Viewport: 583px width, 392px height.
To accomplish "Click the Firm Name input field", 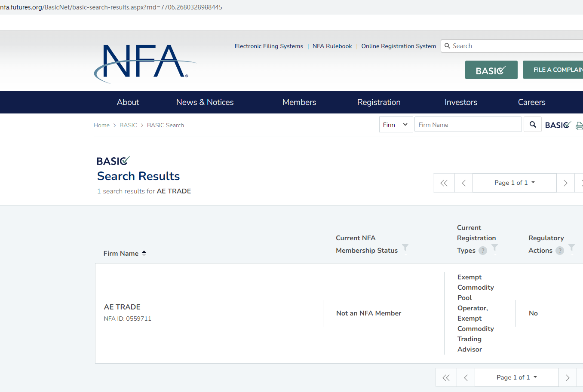I will tap(468, 125).
